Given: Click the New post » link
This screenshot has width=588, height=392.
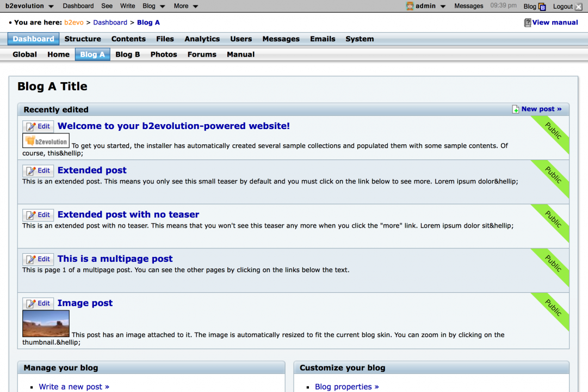Looking at the screenshot, I should point(542,109).
